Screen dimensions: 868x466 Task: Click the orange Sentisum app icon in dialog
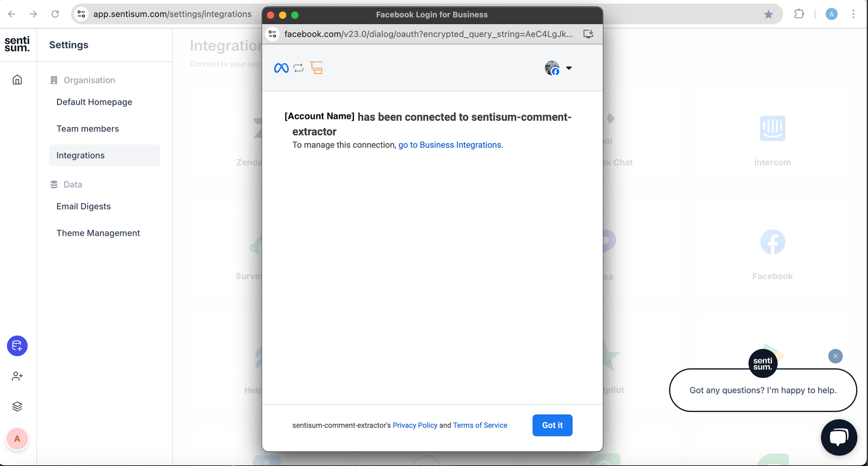pos(316,67)
